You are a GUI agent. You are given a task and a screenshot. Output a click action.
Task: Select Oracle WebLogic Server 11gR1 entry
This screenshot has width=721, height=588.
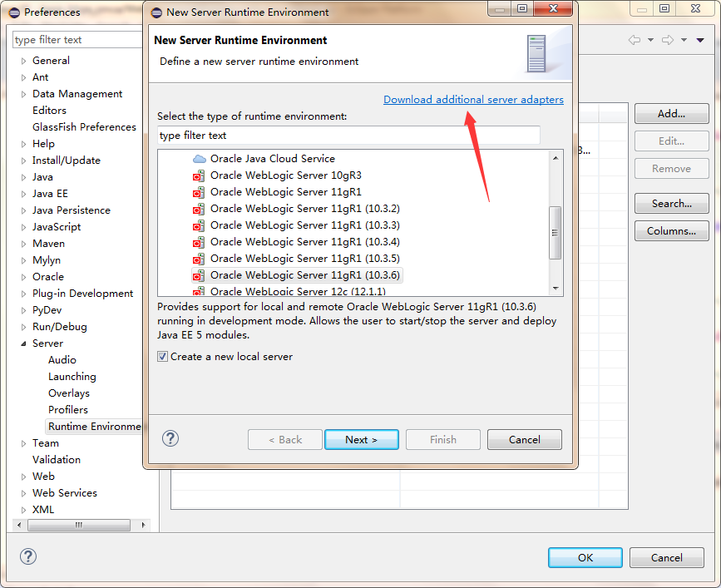click(x=285, y=192)
